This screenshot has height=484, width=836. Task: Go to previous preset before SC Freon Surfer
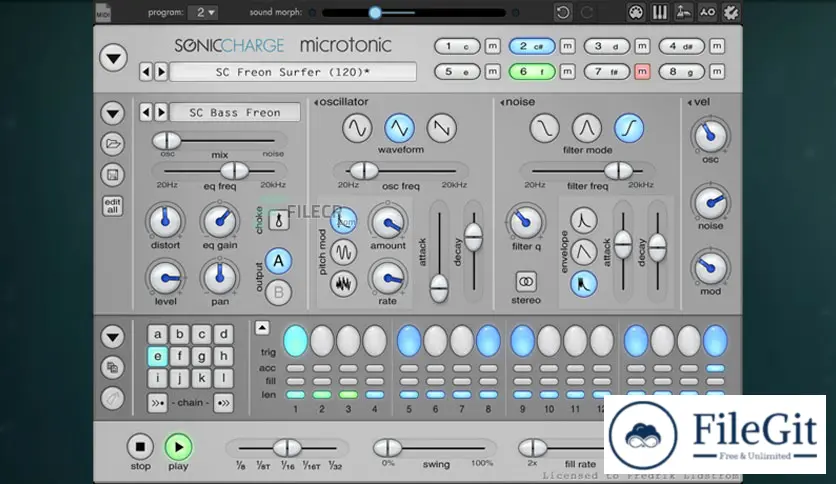146,72
